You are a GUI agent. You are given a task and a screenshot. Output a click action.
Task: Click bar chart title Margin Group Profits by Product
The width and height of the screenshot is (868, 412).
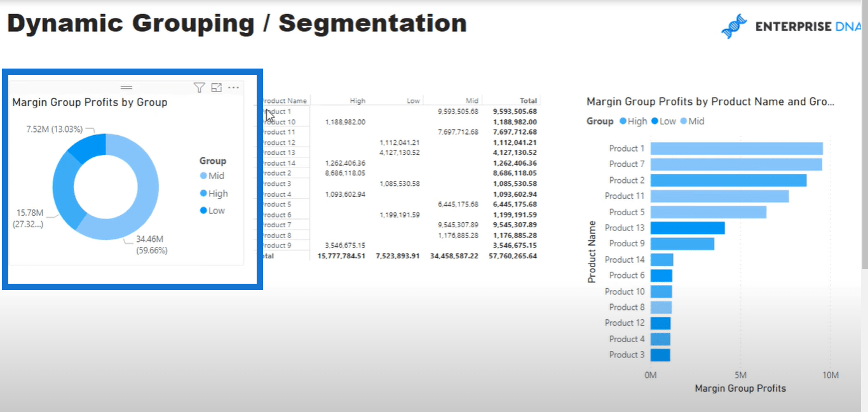pyautogui.click(x=710, y=102)
